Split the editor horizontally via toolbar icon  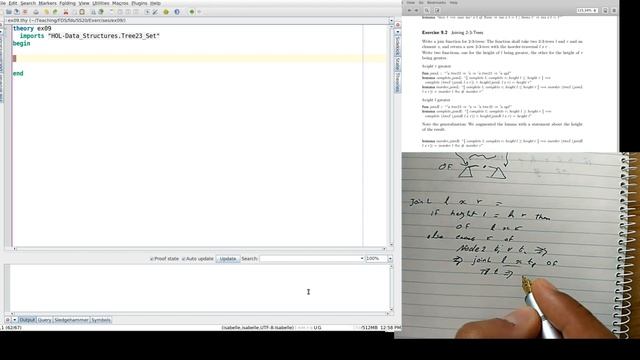[128, 12]
